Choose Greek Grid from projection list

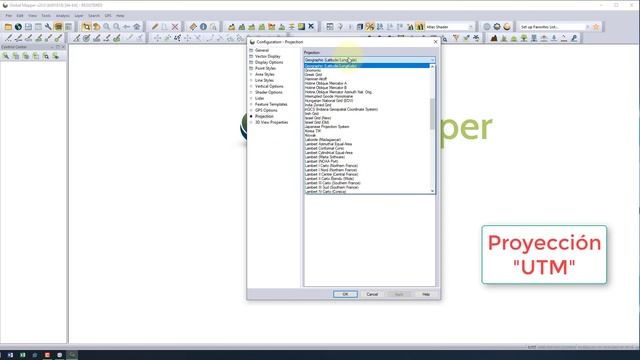(x=313, y=75)
